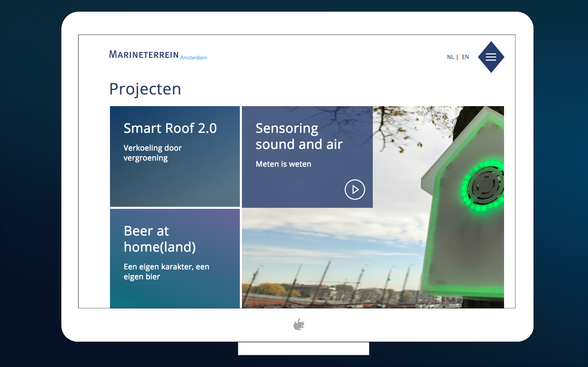Switch language to EN
The width and height of the screenshot is (588, 367).
pos(465,57)
